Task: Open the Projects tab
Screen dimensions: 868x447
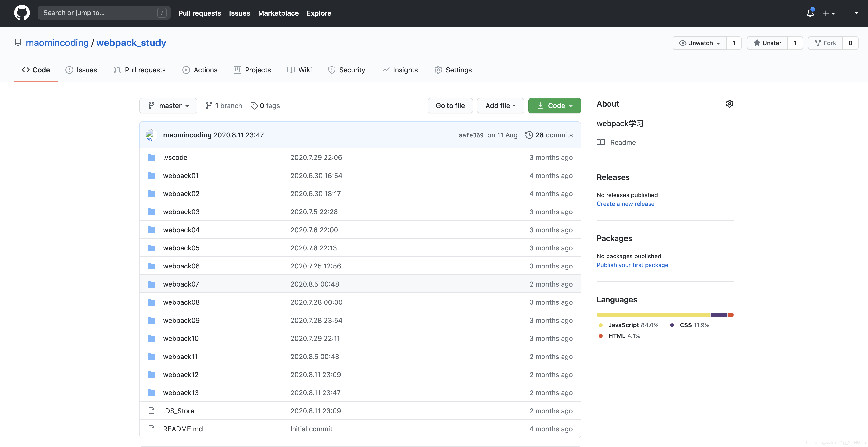Action: coord(252,70)
